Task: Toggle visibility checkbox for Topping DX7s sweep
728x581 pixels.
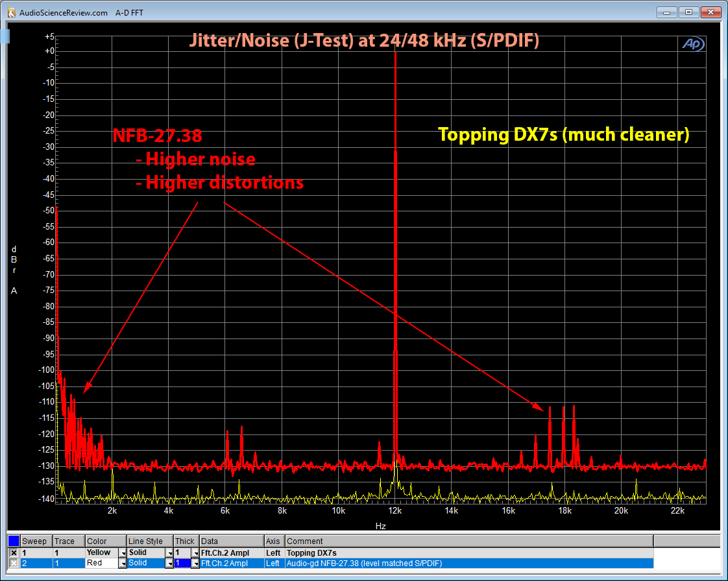Action: [14, 552]
